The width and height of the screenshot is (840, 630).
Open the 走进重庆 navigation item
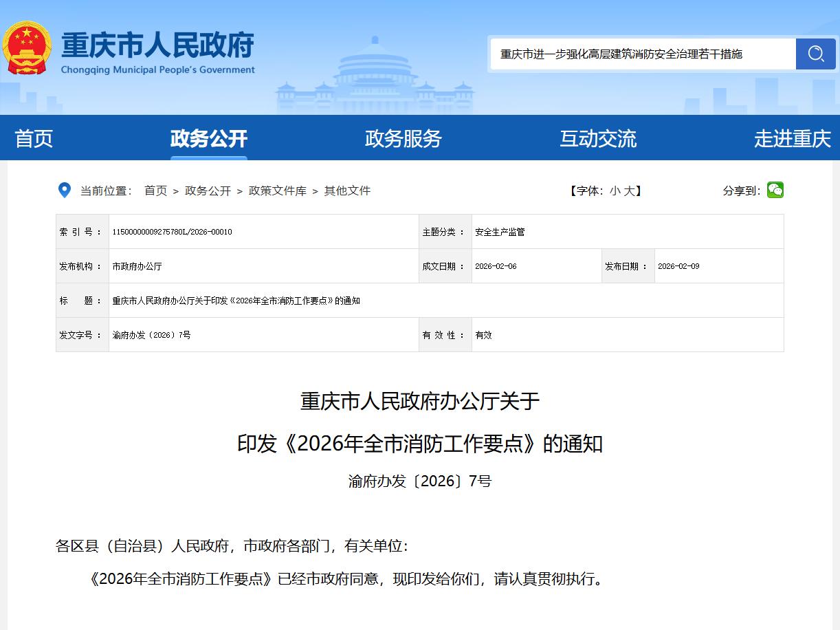tap(792, 139)
